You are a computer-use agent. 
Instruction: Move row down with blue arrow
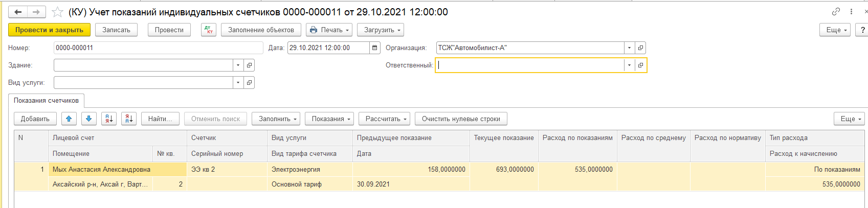point(89,119)
